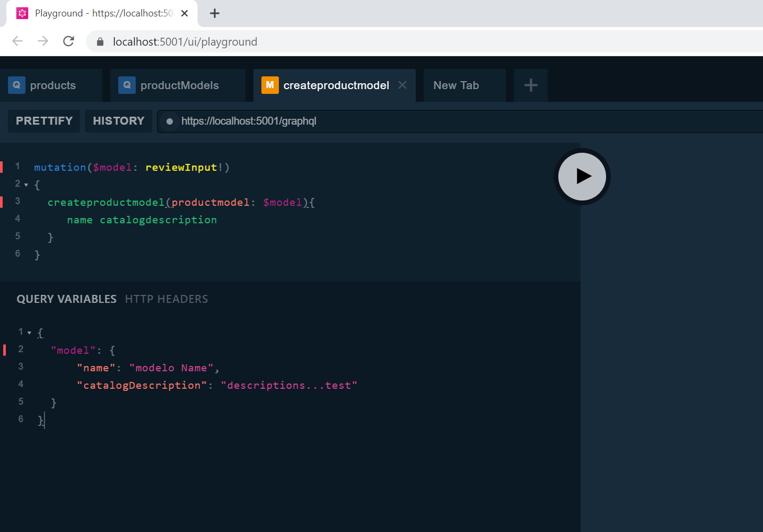Go forward in browser history
Viewport: 763px width, 532px height.
click(43, 41)
